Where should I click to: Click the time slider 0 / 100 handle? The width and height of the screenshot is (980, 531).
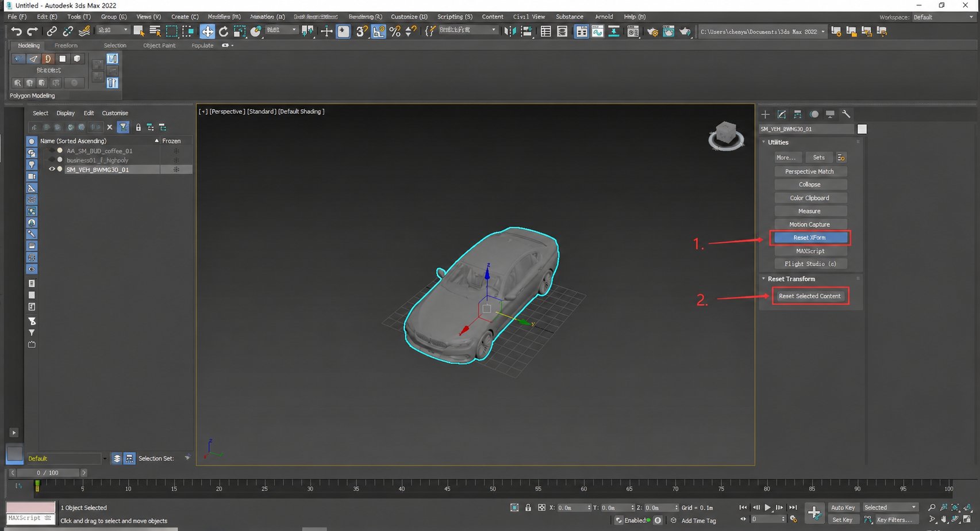click(48, 473)
